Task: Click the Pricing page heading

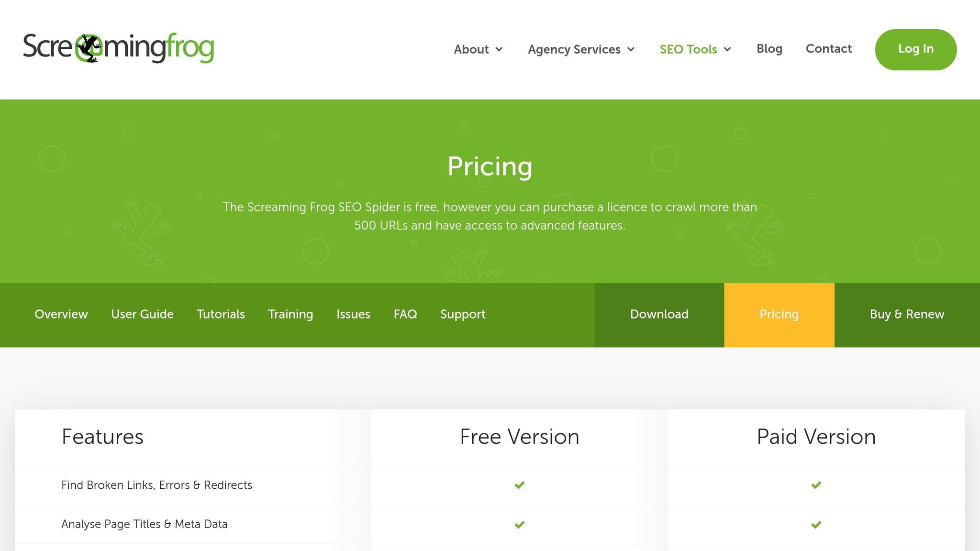Action: 490,166
